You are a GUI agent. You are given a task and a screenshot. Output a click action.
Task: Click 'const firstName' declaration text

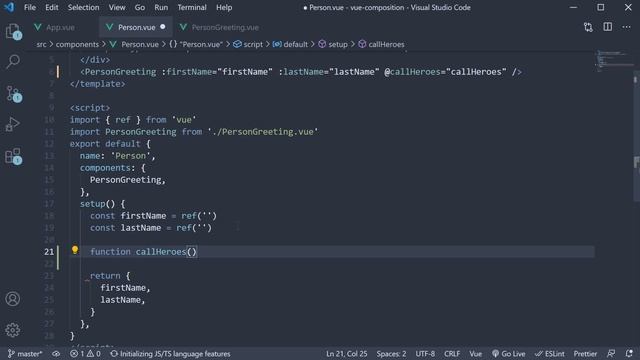tap(128, 216)
